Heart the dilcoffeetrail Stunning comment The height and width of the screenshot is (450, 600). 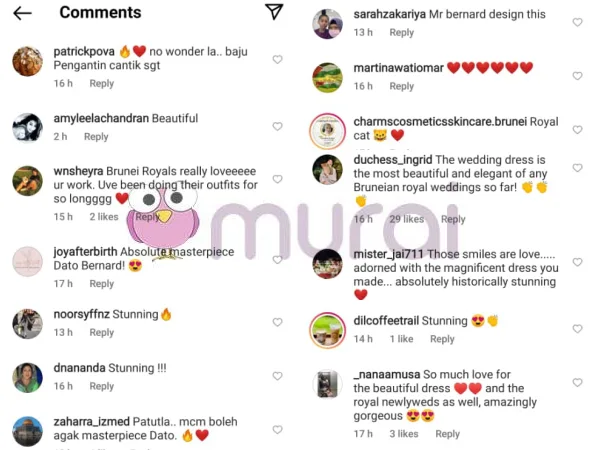[x=577, y=329]
